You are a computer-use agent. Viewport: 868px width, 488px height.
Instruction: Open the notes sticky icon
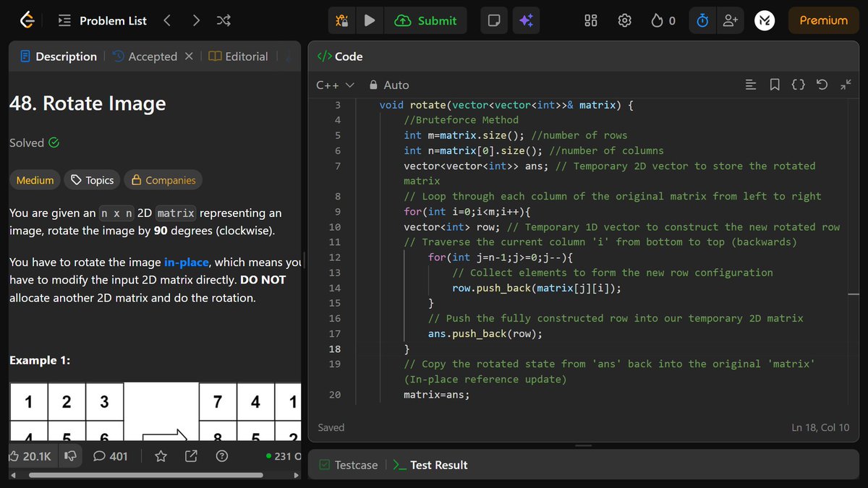[x=494, y=21]
